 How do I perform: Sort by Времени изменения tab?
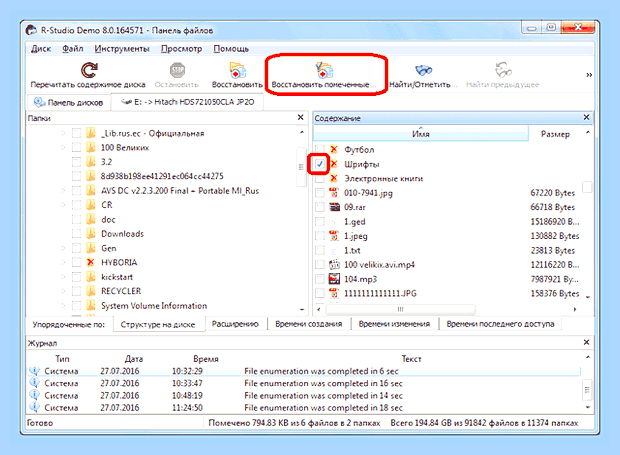click(x=394, y=324)
